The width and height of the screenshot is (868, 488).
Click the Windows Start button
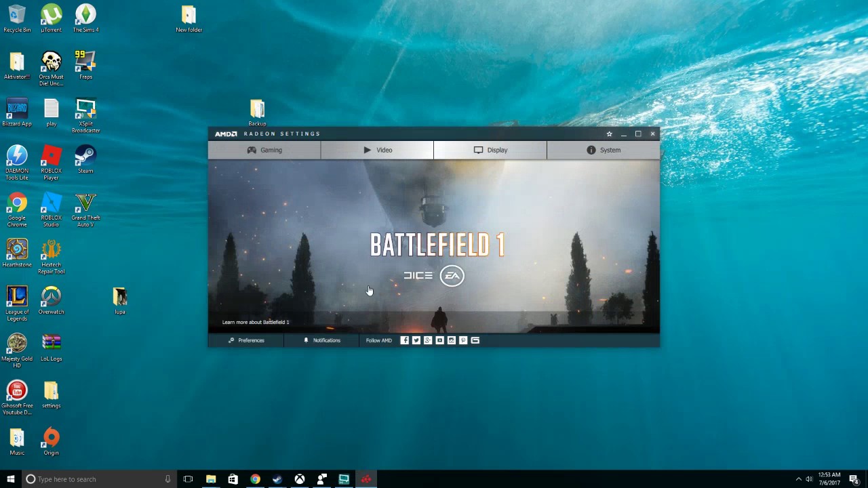pos(10,479)
